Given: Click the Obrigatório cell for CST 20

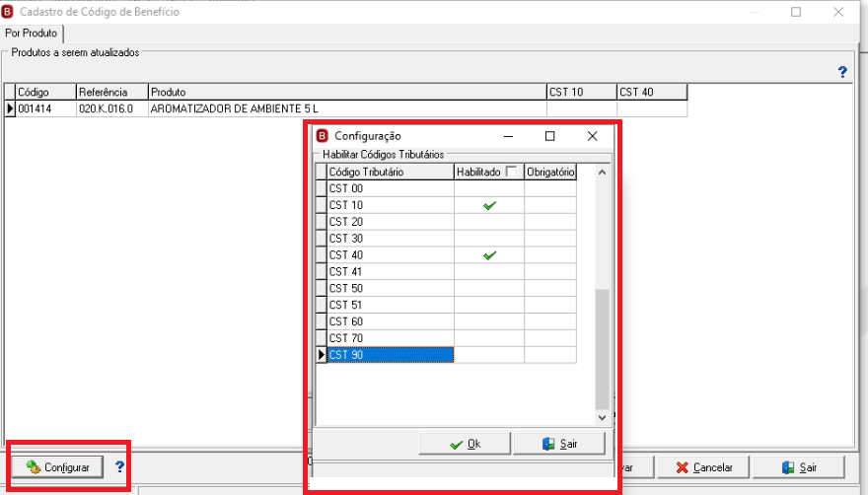Looking at the screenshot, I should (550, 222).
